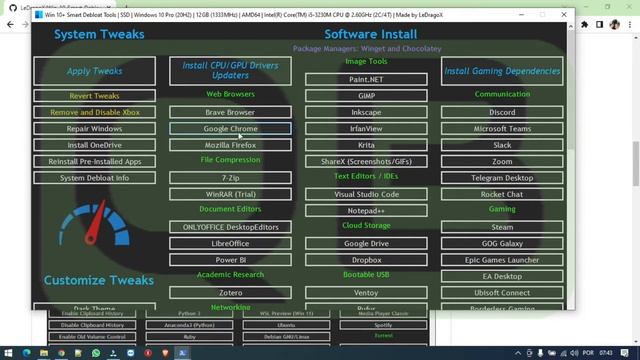640x360 pixels.
Task: Install ONLYOFFICE DesktopEditors
Action: 231,227
